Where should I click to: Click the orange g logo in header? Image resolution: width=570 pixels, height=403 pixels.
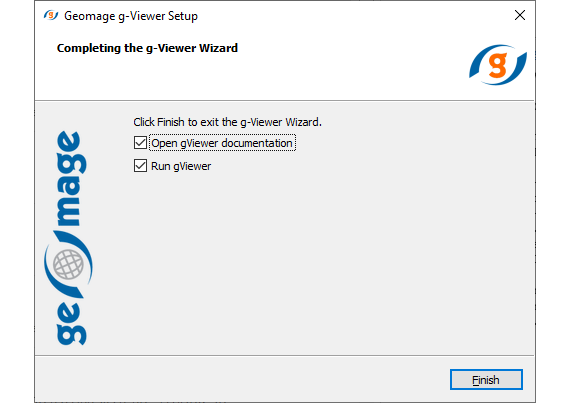click(x=498, y=65)
